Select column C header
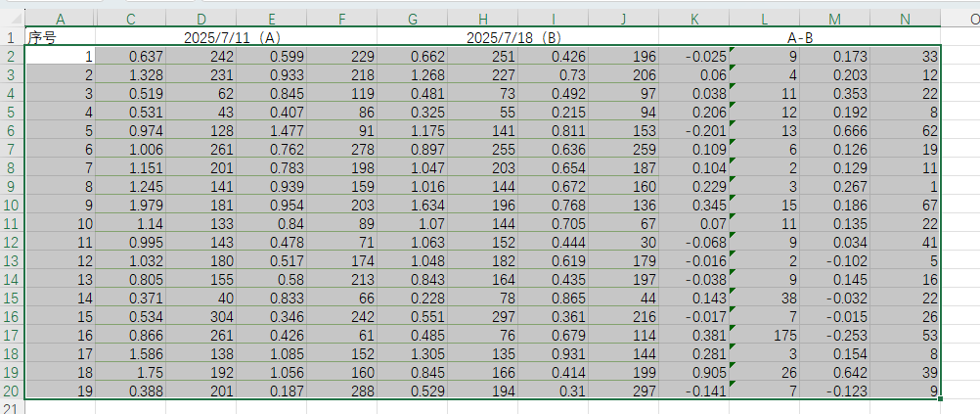The image size is (980, 414). click(x=130, y=19)
